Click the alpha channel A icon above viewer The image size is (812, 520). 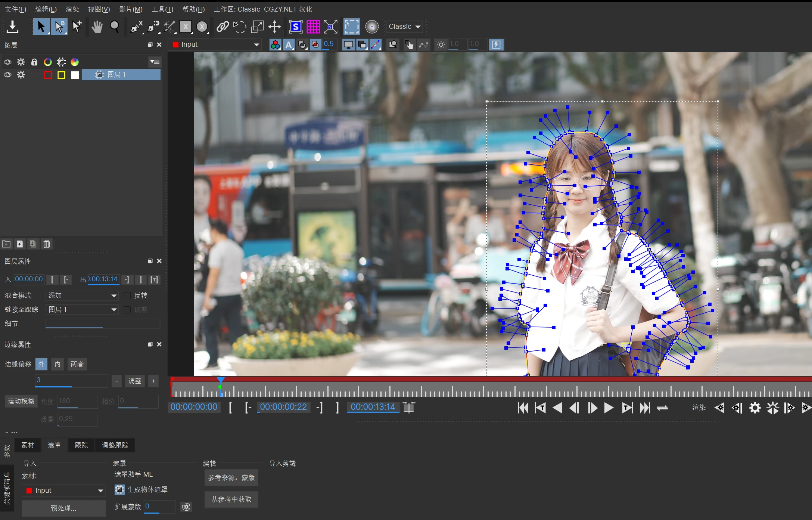(289, 44)
